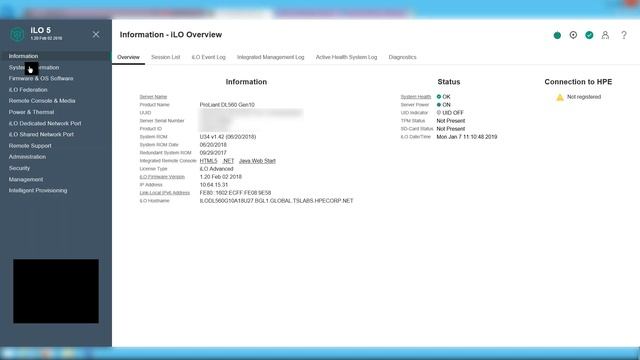Open the user account icon menu
The image size is (640, 360).
click(605, 35)
